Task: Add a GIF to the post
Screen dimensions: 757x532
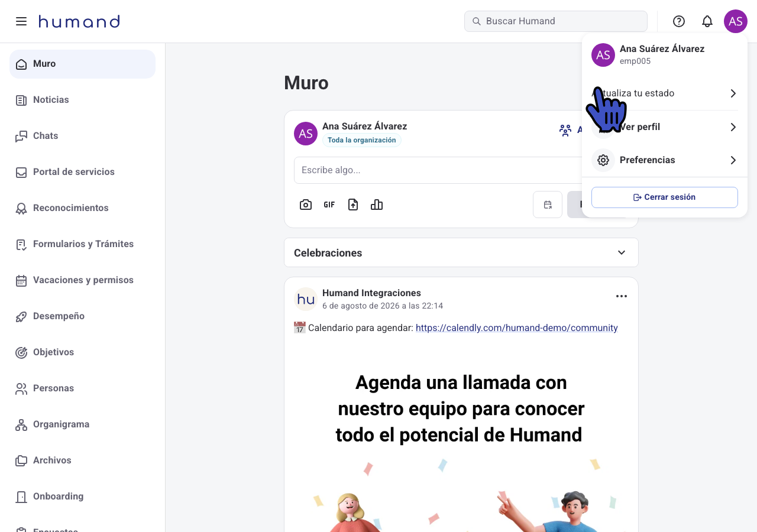Action: click(x=329, y=205)
